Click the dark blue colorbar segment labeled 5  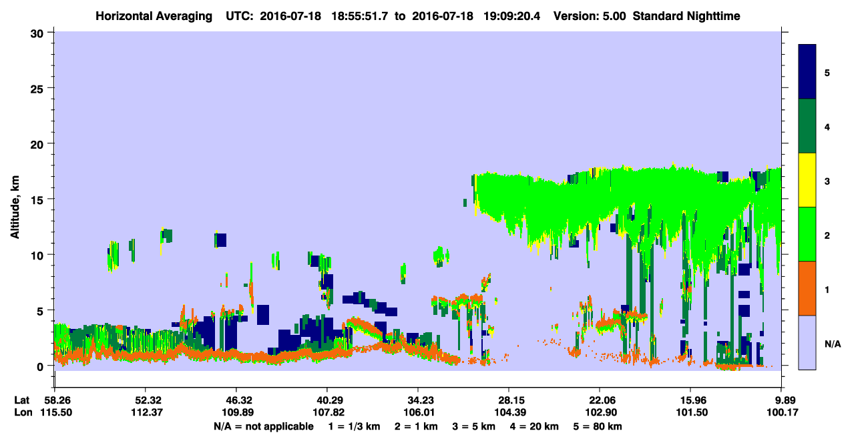807,72
